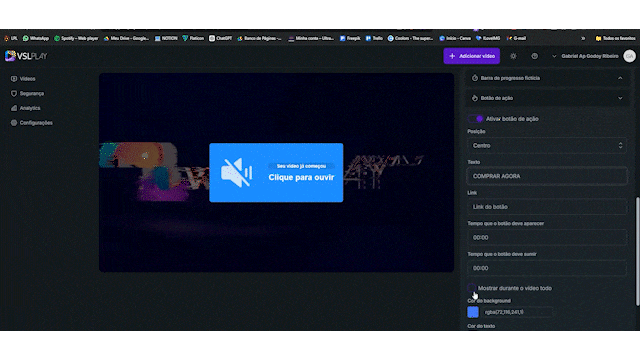Open the G-mail bookmark
Viewport: 640px width, 360px height.
(516, 38)
